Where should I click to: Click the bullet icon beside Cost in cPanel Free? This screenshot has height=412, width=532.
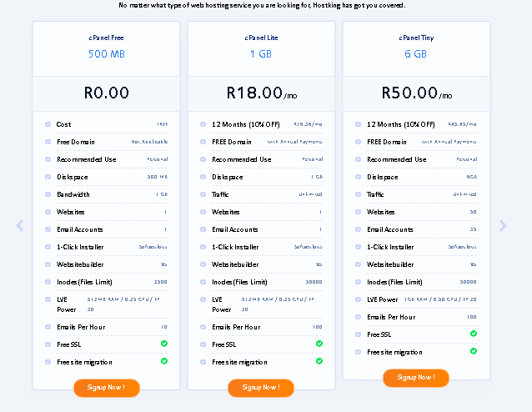click(x=48, y=124)
